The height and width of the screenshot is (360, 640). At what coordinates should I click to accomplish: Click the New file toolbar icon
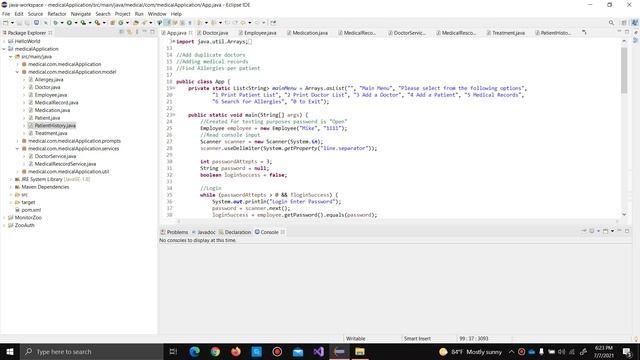coord(6,23)
